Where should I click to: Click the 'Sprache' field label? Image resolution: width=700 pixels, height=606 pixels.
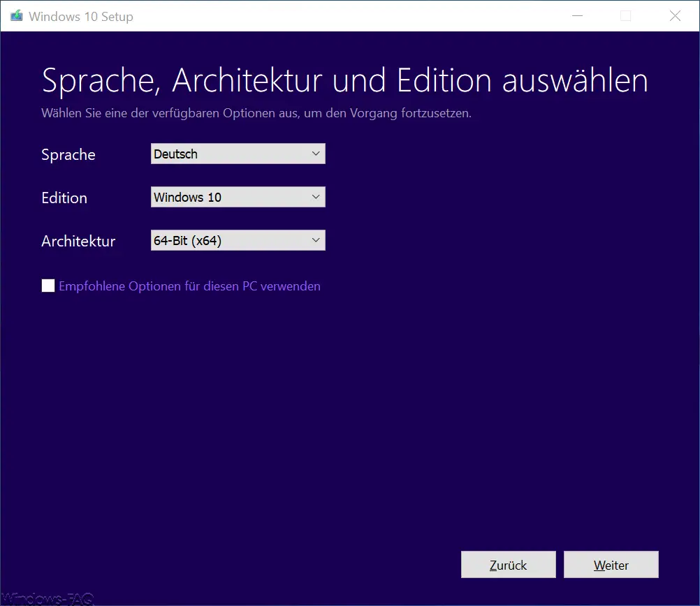68,155
